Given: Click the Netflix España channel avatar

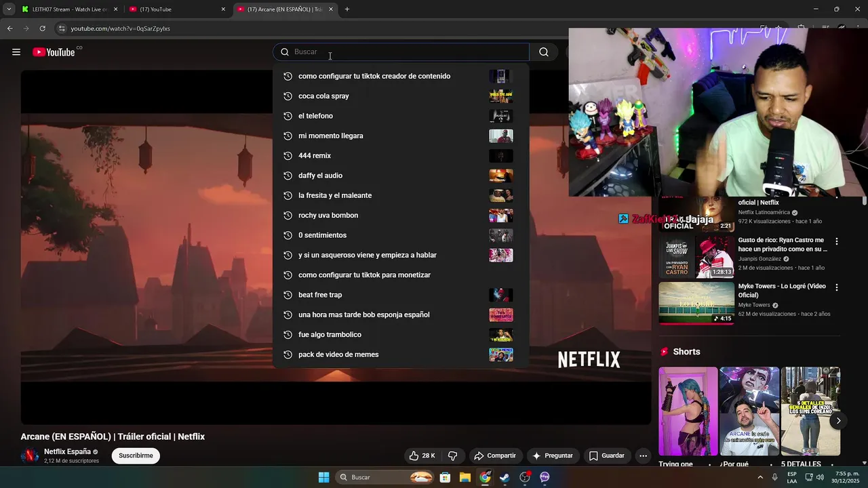Looking at the screenshot, I should tap(30, 455).
